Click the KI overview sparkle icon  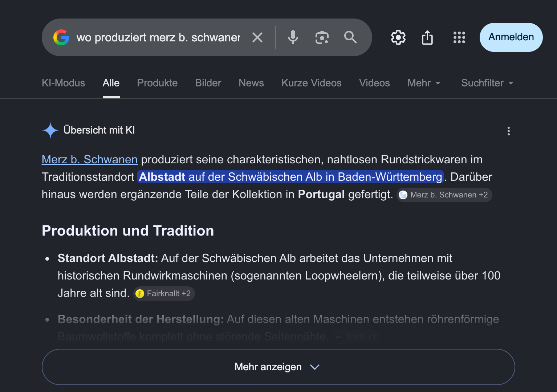click(x=50, y=130)
